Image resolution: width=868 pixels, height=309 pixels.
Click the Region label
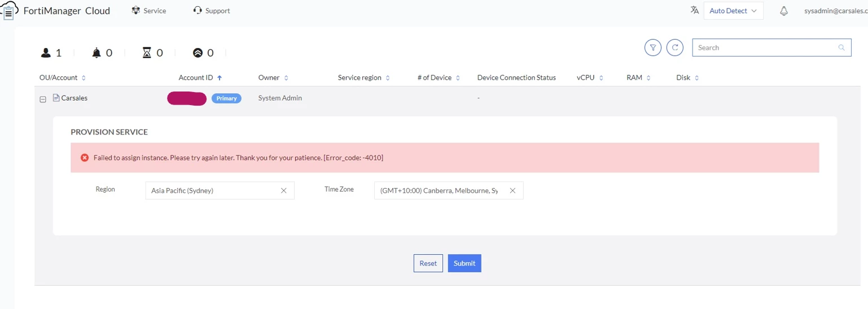pyautogui.click(x=105, y=189)
